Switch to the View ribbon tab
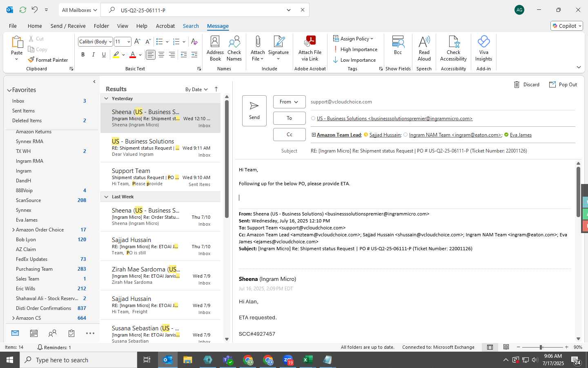Image resolution: width=588 pixels, height=368 pixels. [122, 26]
